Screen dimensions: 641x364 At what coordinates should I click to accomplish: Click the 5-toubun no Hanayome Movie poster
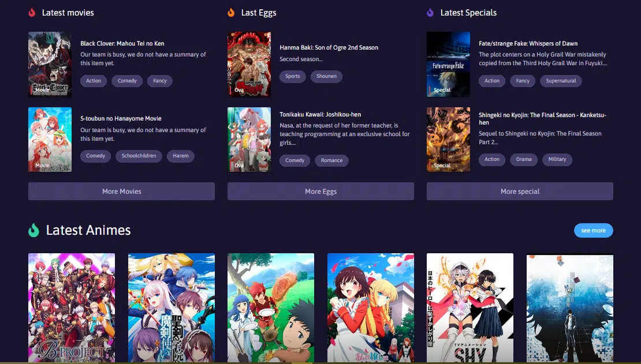pyautogui.click(x=50, y=140)
